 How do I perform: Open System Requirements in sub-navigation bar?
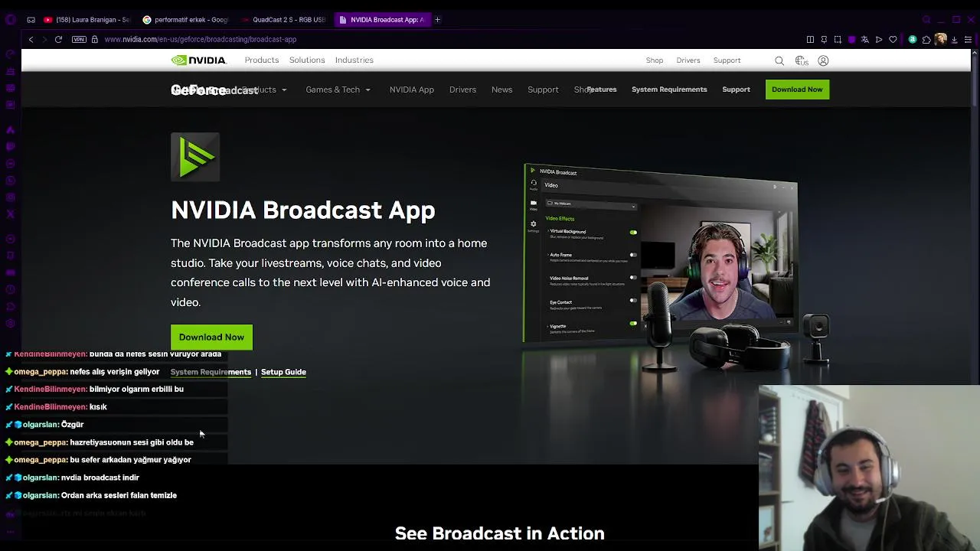669,90
